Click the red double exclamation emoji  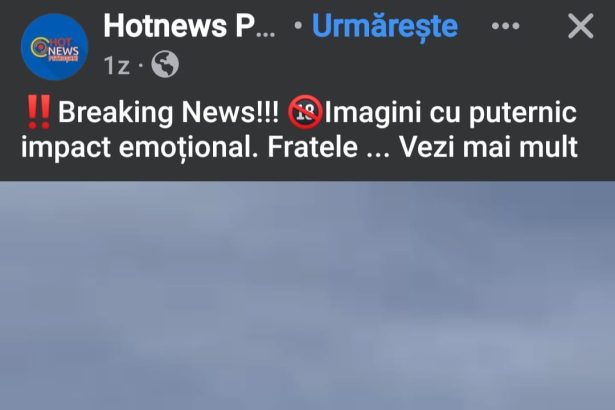pyautogui.click(x=38, y=112)
